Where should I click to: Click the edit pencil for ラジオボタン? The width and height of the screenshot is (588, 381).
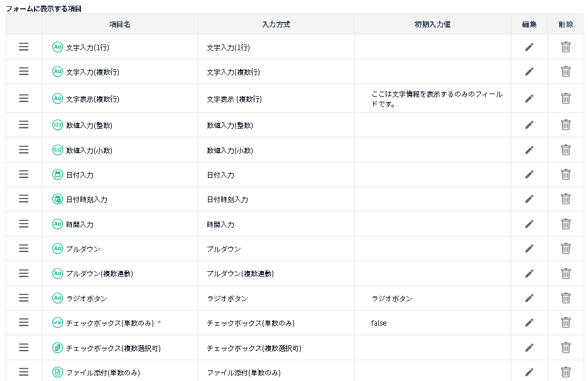coord(529,298)
